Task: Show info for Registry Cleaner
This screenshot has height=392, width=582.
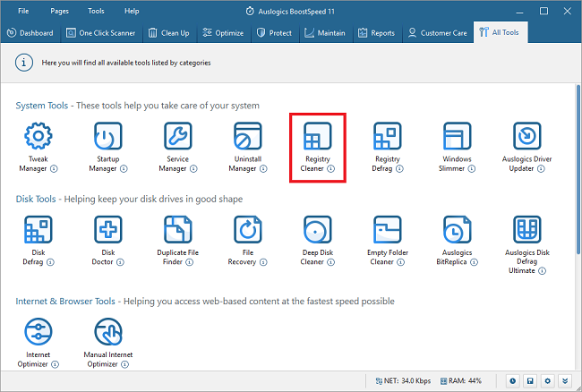Action: pyautogui.click(x=330, y=169)
